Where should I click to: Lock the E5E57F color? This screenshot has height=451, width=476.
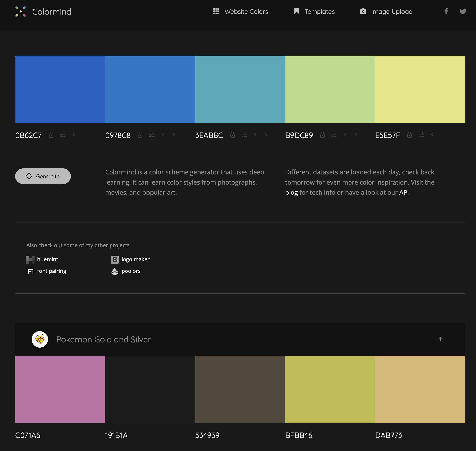click(409, 135)
